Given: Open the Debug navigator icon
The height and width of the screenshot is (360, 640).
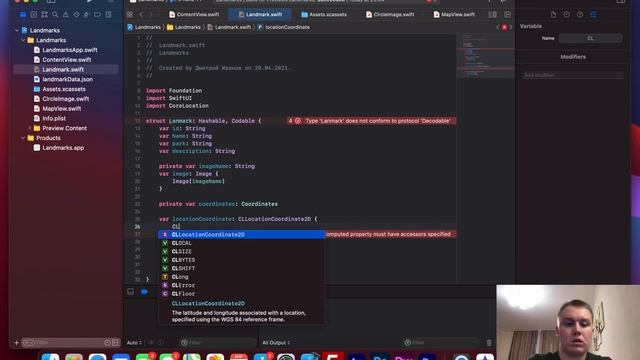Looking at the screenshot, I should pos(87,15).
